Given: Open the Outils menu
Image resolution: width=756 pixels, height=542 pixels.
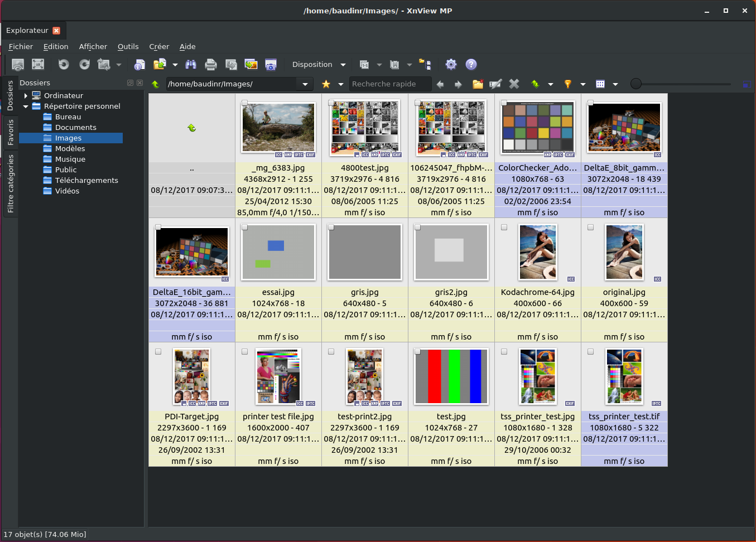Looking at the screenshot, I should (x=128, y=47).
